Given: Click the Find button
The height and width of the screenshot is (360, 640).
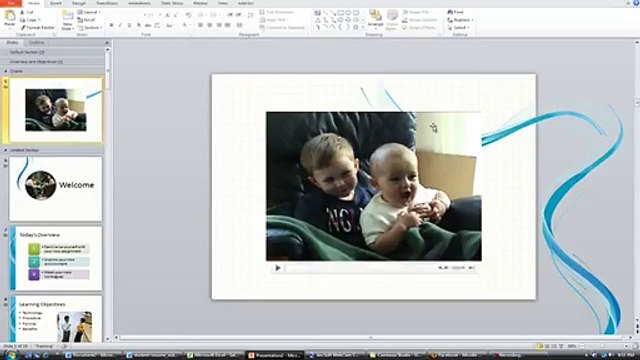Looking at the screenshot, I should [x=455, y=12].
